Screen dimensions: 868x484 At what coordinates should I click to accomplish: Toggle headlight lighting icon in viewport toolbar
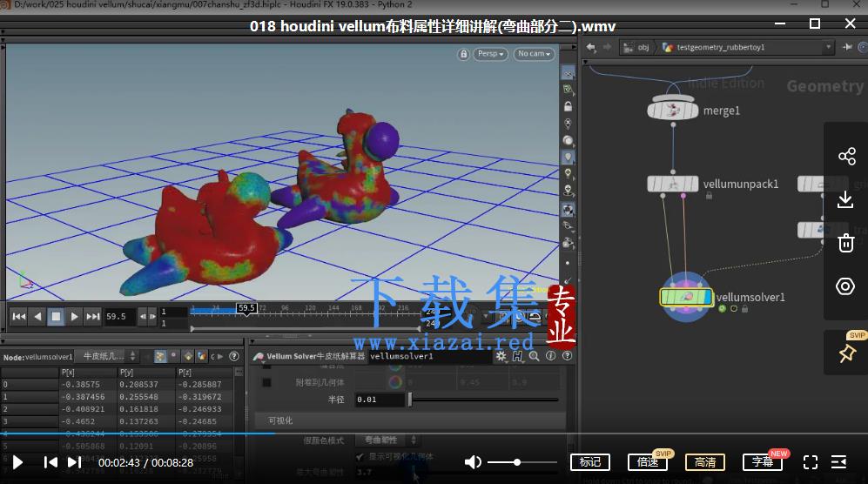568,158
